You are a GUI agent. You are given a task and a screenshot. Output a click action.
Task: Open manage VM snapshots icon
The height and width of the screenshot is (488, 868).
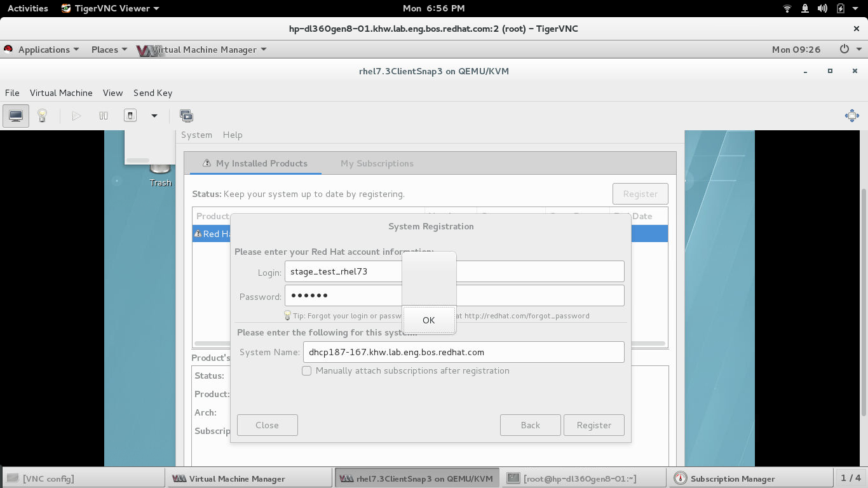tap(186, 116)
